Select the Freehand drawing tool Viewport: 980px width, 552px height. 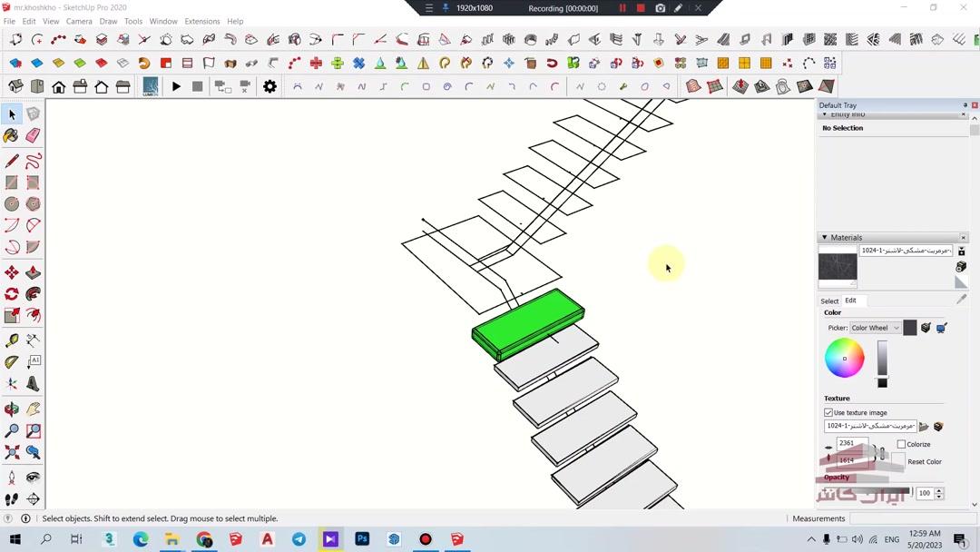tap(34, 161)
